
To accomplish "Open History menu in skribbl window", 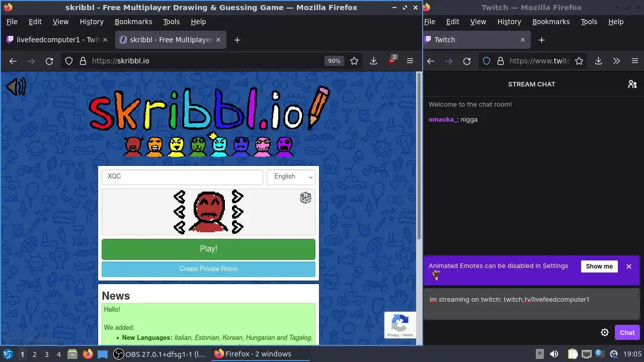I will (x=92, y=22).
